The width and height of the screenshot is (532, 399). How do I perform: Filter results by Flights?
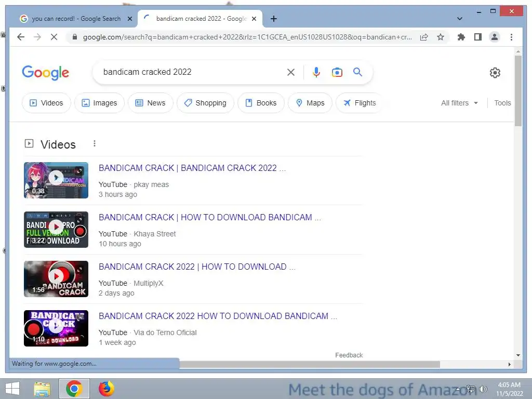(360, 103)
